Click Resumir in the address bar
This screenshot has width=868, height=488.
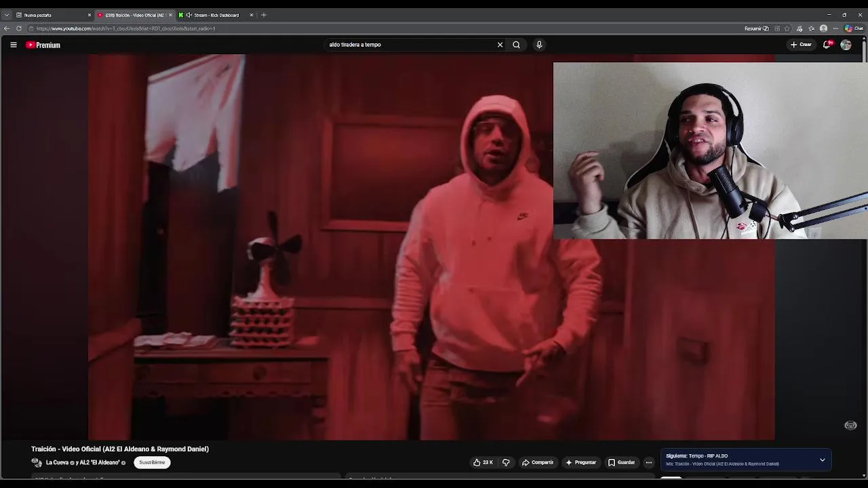[756, 28]
